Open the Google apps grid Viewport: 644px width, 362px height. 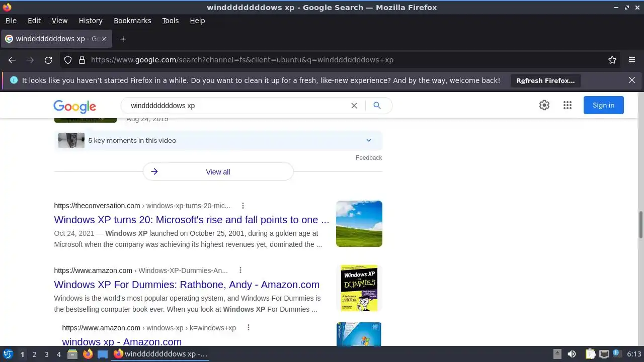click(x=568, y=105)
